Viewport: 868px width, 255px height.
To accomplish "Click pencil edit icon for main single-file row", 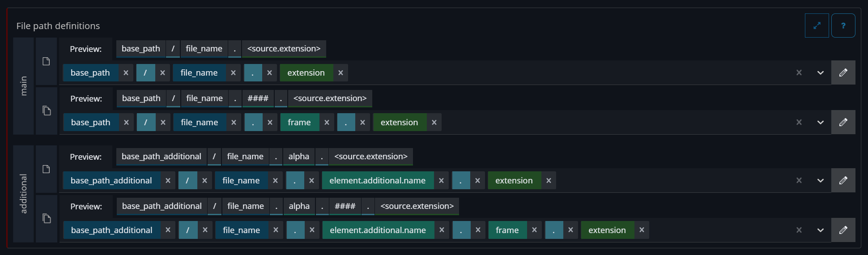I will tap(843, 72).
